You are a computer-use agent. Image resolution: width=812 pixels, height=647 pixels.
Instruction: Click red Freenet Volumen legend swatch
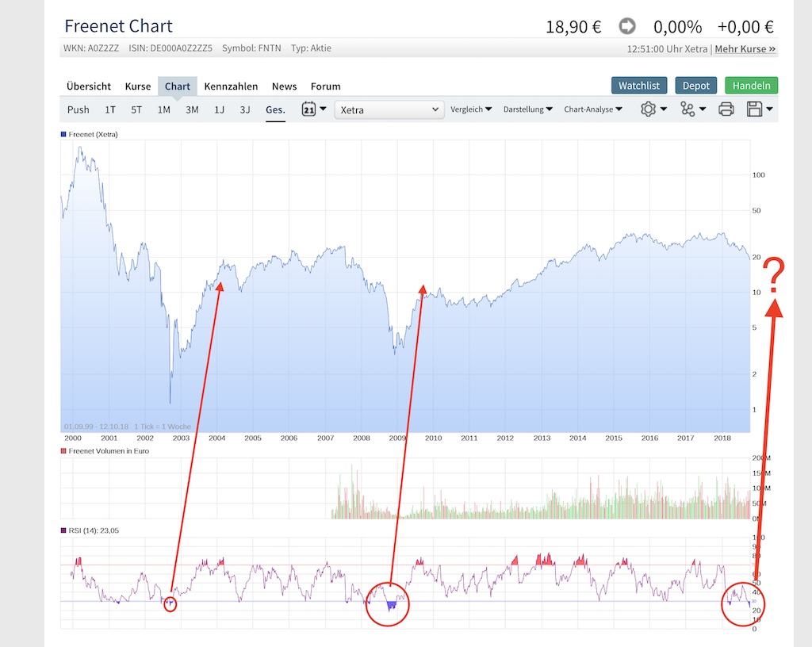[x=63, y=451]
